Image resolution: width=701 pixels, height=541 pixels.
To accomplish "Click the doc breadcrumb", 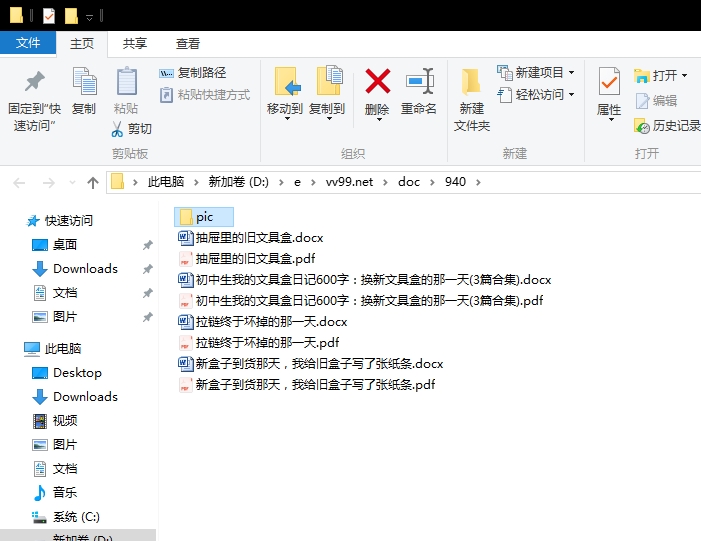I will tap(409, 182).
